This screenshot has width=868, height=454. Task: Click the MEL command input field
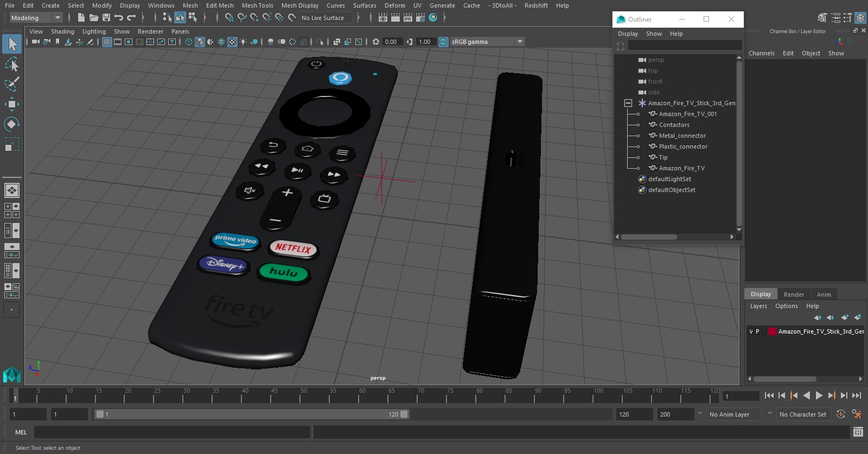pos(171,432)
